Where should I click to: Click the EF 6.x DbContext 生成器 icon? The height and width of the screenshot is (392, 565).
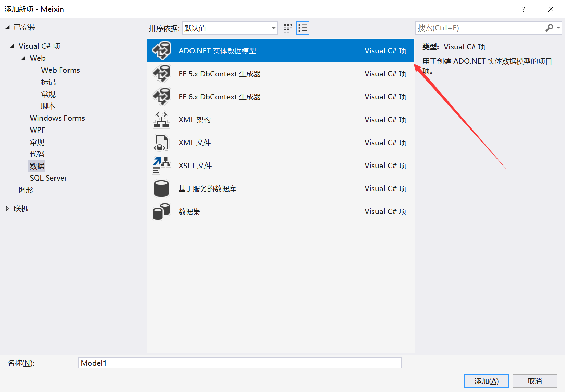click(161, 97)
